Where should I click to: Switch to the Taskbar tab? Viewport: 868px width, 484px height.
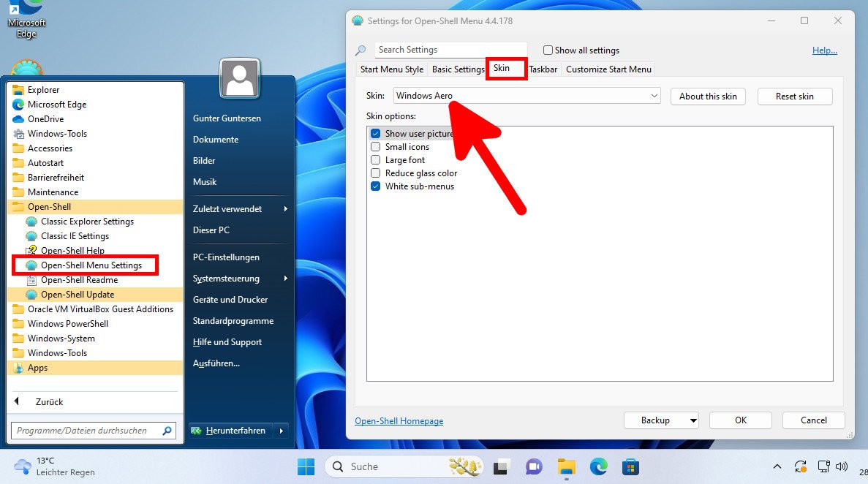coord(543,69)
